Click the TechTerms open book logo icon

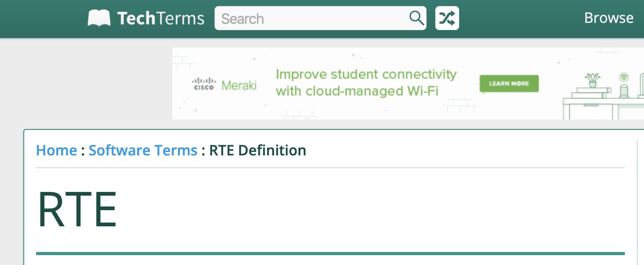coord(99,18)
